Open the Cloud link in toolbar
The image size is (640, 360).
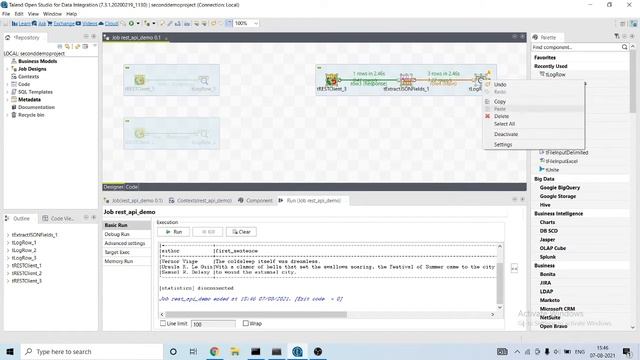[109, 24]
